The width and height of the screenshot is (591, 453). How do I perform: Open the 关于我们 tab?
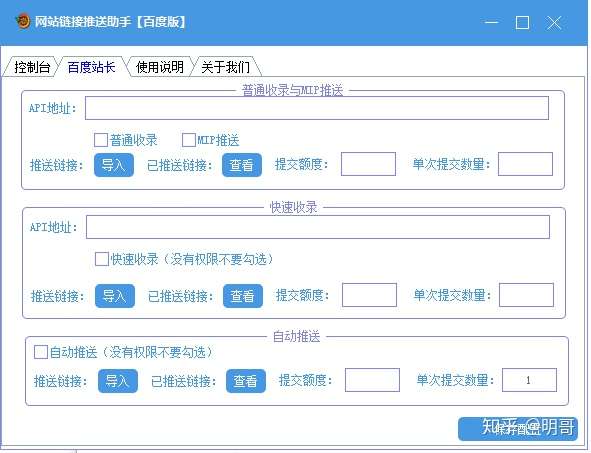225,67
